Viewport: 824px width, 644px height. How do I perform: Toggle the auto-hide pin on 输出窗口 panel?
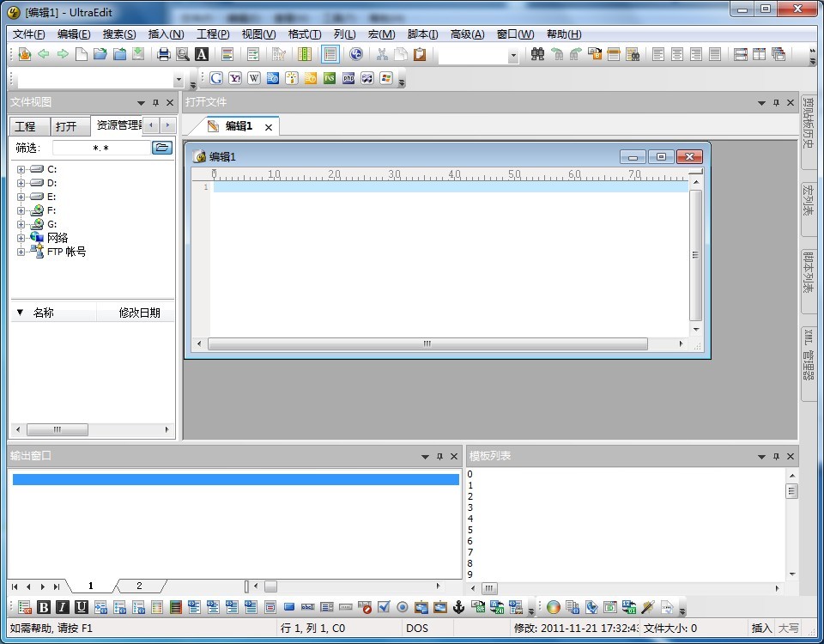(x=439, y=456)
